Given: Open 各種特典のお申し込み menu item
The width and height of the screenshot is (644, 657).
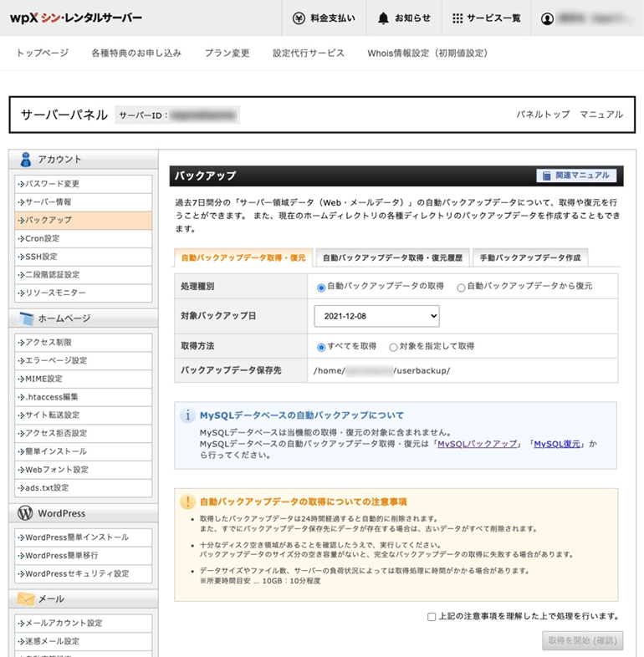Looking at the screenshot, I should pos(136,53).
